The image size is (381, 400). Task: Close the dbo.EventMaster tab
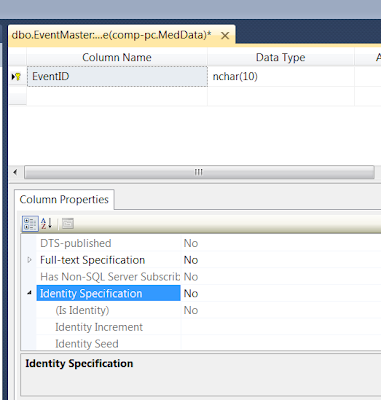click(x=225, y=35)
